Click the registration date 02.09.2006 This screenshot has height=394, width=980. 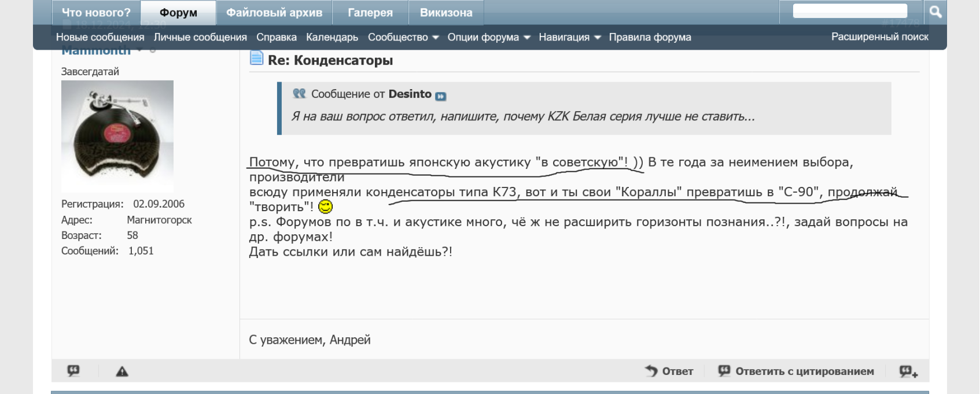click(x=159, y=204)
